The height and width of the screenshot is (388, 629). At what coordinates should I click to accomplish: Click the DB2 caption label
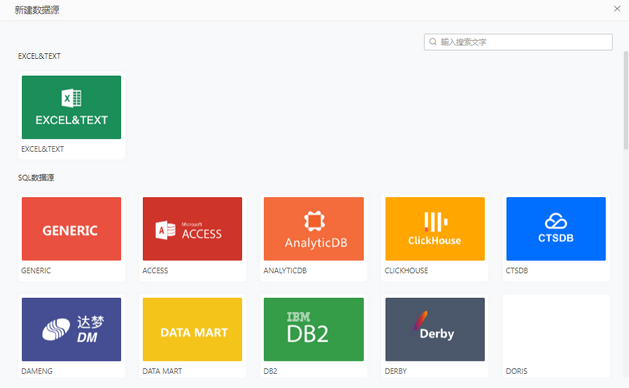coord(270,371)
